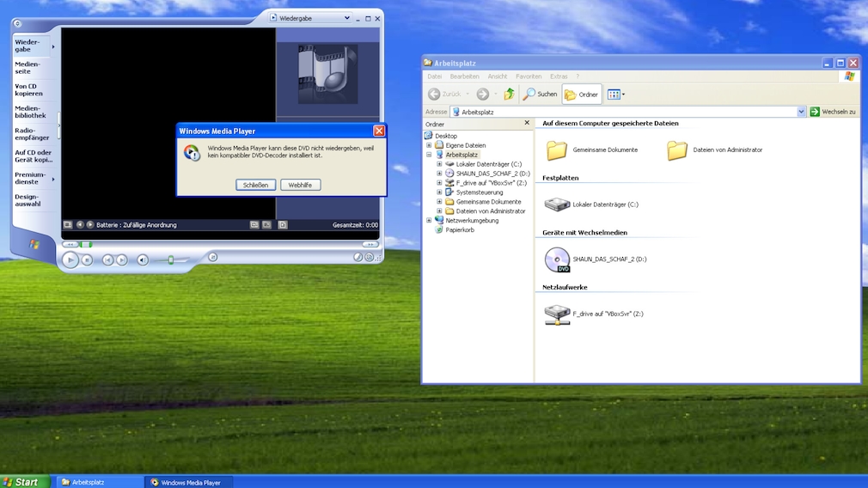This screenshot has width=868, height=488.
Task: Click the round icon right of volume slider
Action: (x=212, y=257)
